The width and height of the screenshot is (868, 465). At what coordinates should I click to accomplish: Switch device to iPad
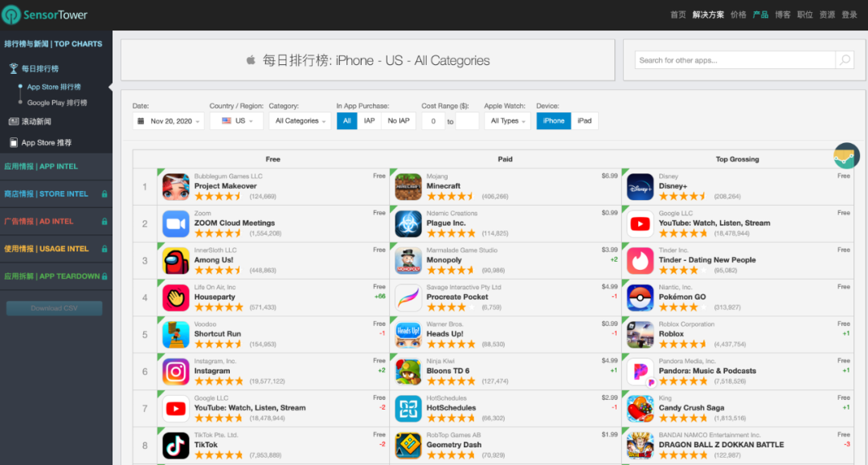(584, 120)
